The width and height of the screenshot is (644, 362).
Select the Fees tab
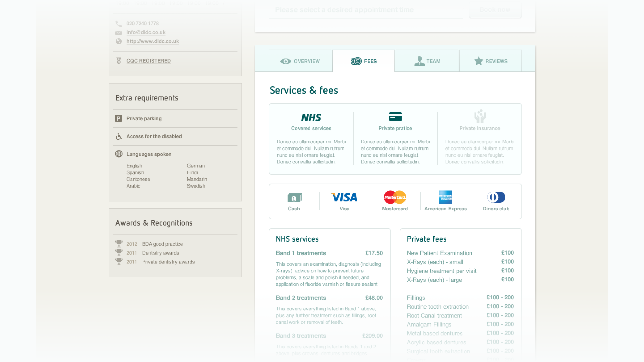(x=364, y=61)
